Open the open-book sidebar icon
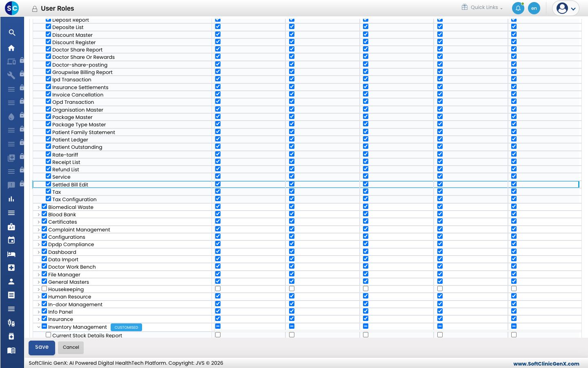588x368 pixels. [11, 350]
